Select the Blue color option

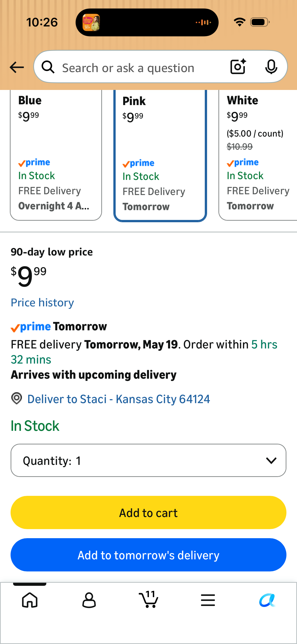[x=56, y=155]
